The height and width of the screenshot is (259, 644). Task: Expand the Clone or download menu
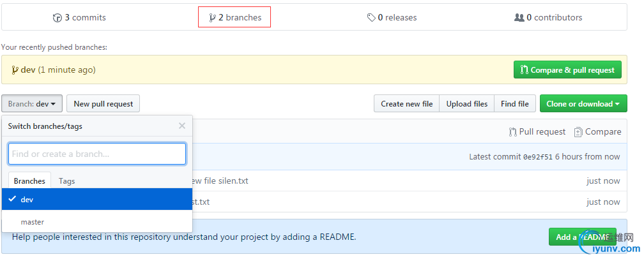[583, 104]
